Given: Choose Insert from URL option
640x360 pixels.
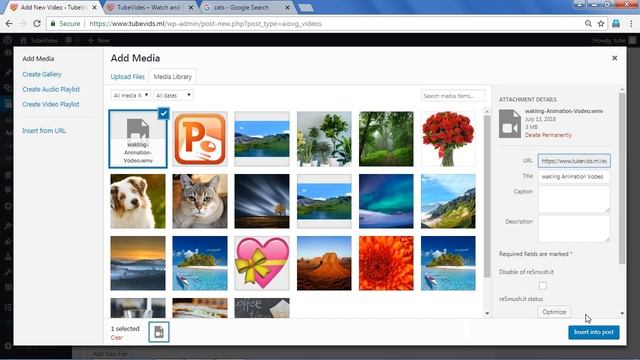Looking at the screenshot, I should click(x=44, y=131).
